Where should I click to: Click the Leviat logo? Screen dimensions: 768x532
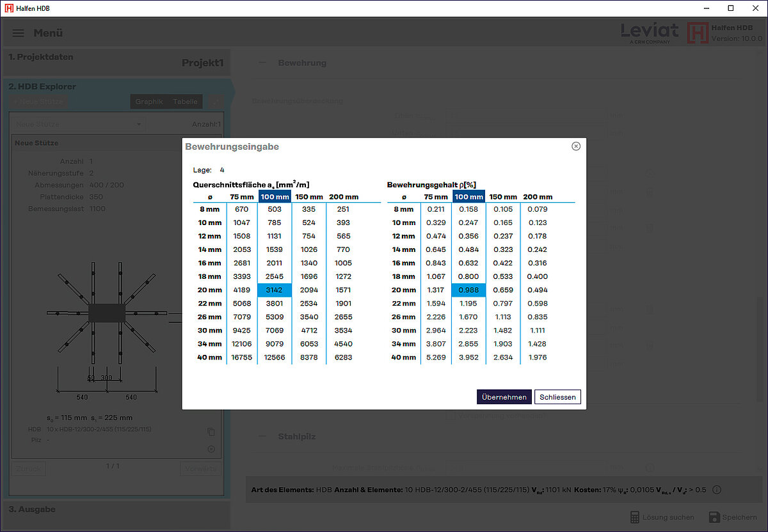pyautogui.click(x=649, y=33)
